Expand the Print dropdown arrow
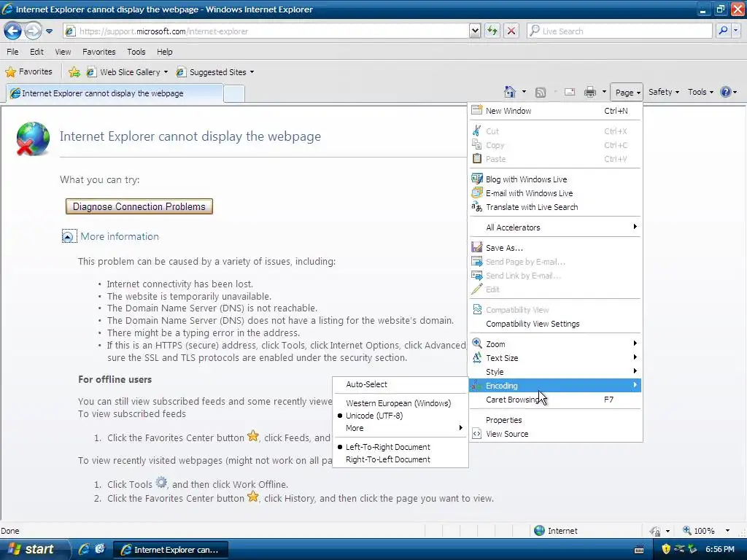The image size is (747, 560). coord(604,92)
